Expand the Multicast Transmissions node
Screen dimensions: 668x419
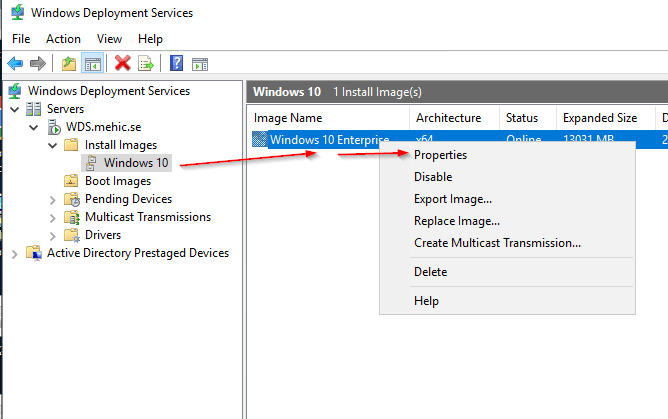pyautogui.click(x=53, y=217)
